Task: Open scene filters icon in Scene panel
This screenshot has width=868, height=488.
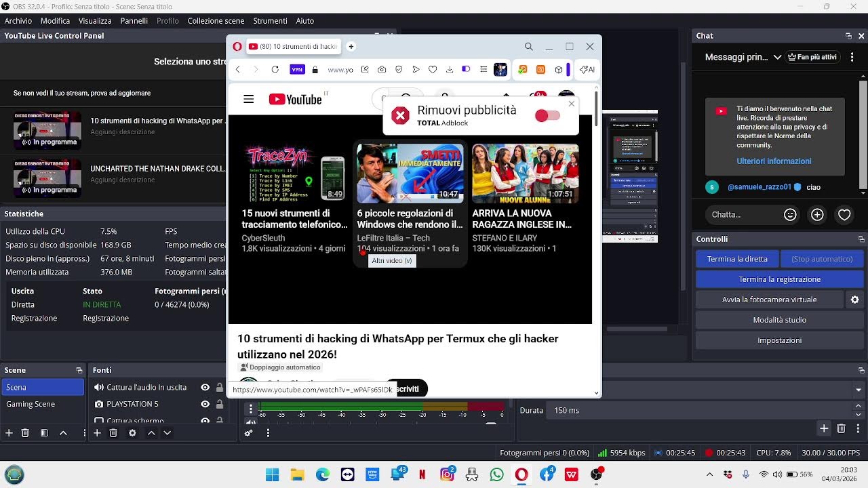Action: point(44,432)
